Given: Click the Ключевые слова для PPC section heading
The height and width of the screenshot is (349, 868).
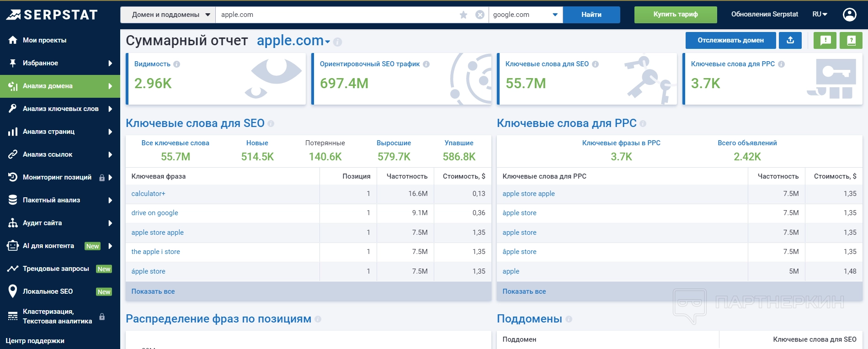Looking at the screenshot, I should tap(567, 123).
